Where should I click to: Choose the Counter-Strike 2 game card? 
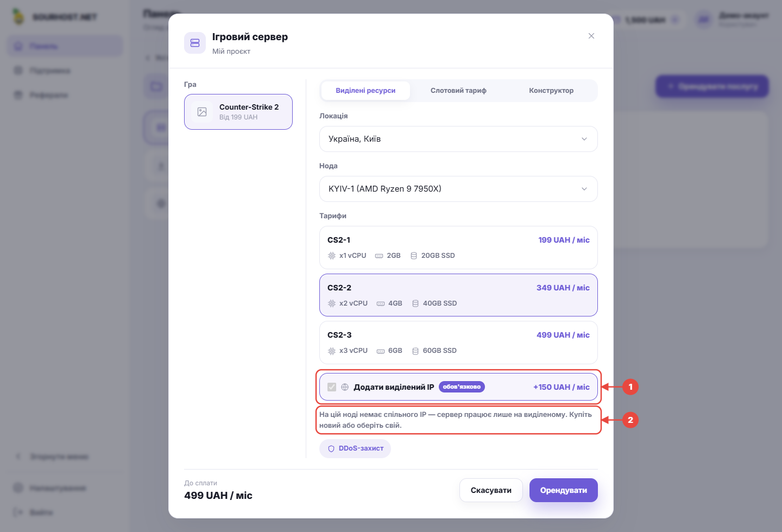click(238, 112)
